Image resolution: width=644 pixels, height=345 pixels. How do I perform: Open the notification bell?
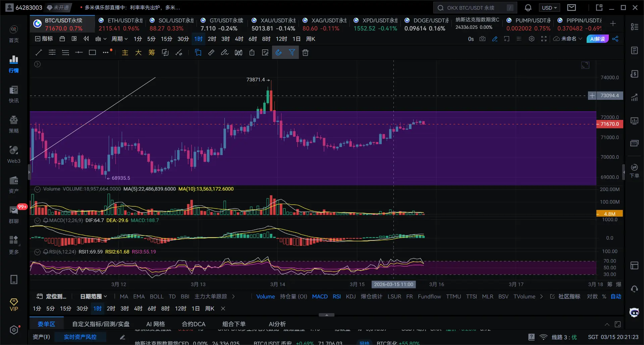click(x=528, y=8)
